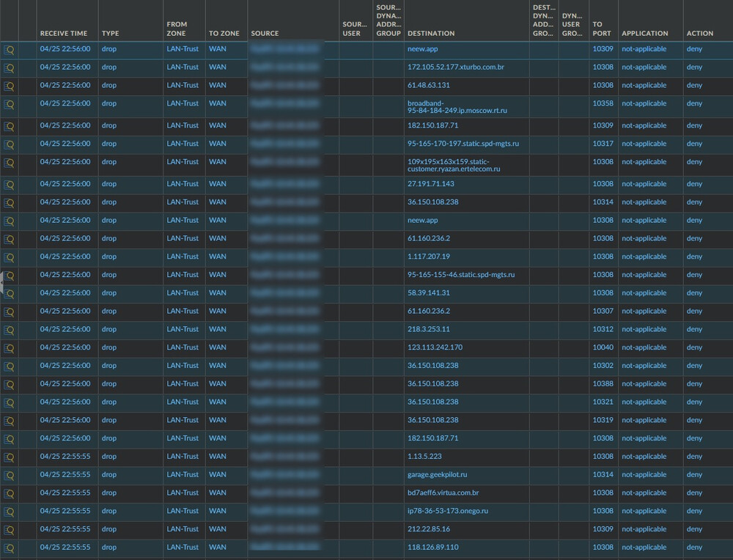This screenshot has width=733, height=560.
Task: Click detail magnifier icon for 61.48.63.131 row
Action: pyautogui.click(x=9, y=86)
